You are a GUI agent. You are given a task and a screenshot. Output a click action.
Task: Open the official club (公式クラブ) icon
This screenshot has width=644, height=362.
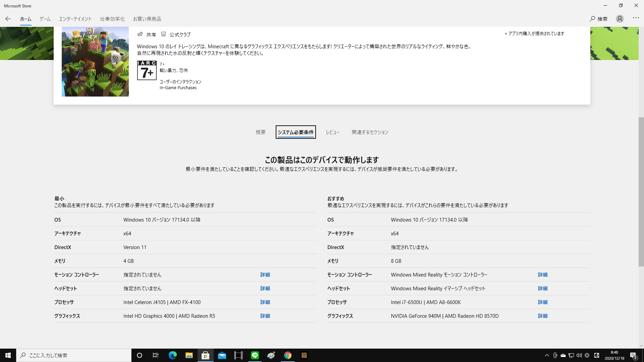(x=164, y=34)
